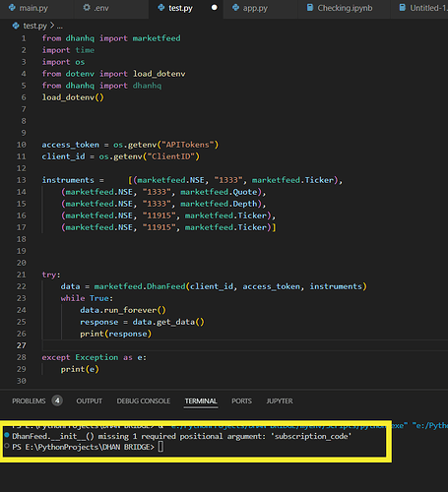Viewport: 448px width, 492px height.
Task: Click the problems count badge 4
Action: (x=57, y=400)
